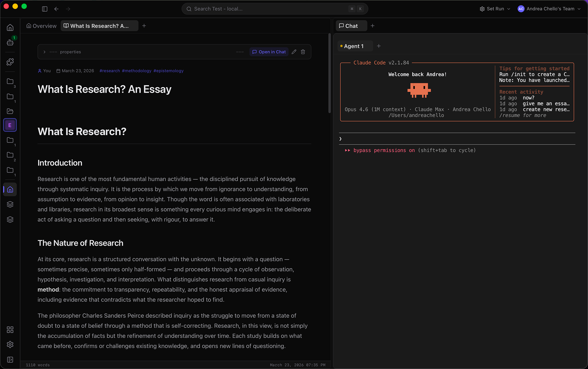Viewport: 588px width, 369px height.
Task: Open the #methodology tag link
Action: 137,70
